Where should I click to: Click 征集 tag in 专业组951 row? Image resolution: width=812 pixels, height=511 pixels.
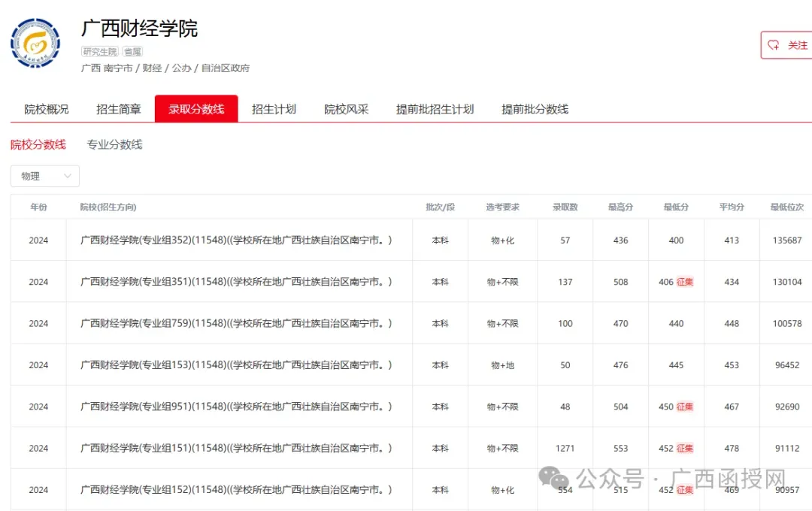pyautogui.click(x=685, y=407)
